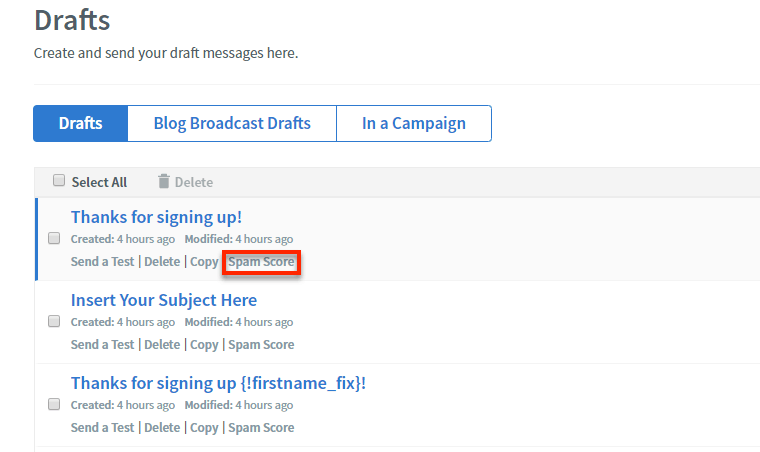Go to the In a Campaign tab

tap(414, 124)
